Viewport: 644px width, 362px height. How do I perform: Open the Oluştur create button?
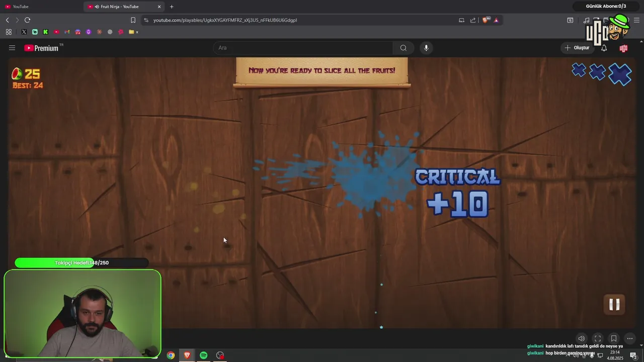click(577, 48)
